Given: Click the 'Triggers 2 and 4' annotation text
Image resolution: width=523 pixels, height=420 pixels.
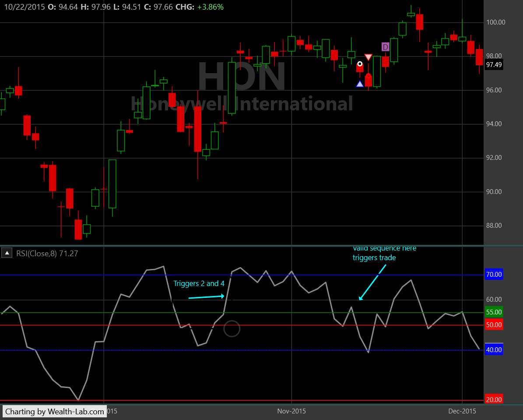Looking at the screenshot, I should [x=199, y=283].
